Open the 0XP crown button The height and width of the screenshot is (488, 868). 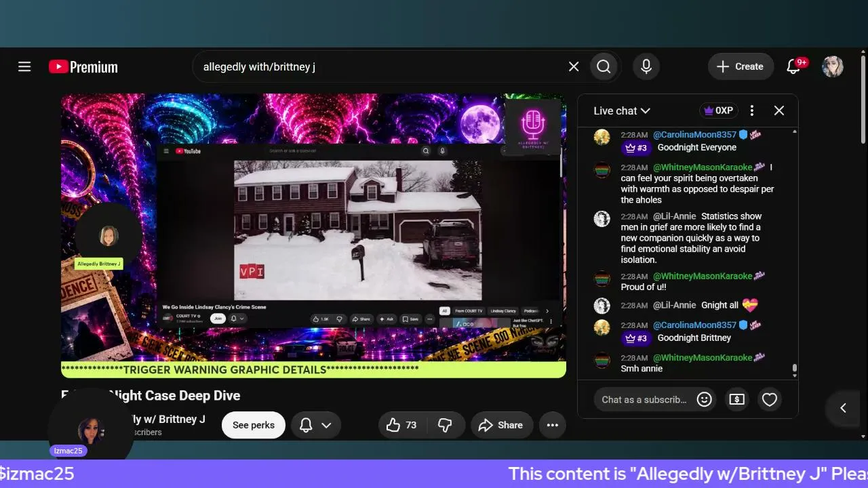[719, 110]
